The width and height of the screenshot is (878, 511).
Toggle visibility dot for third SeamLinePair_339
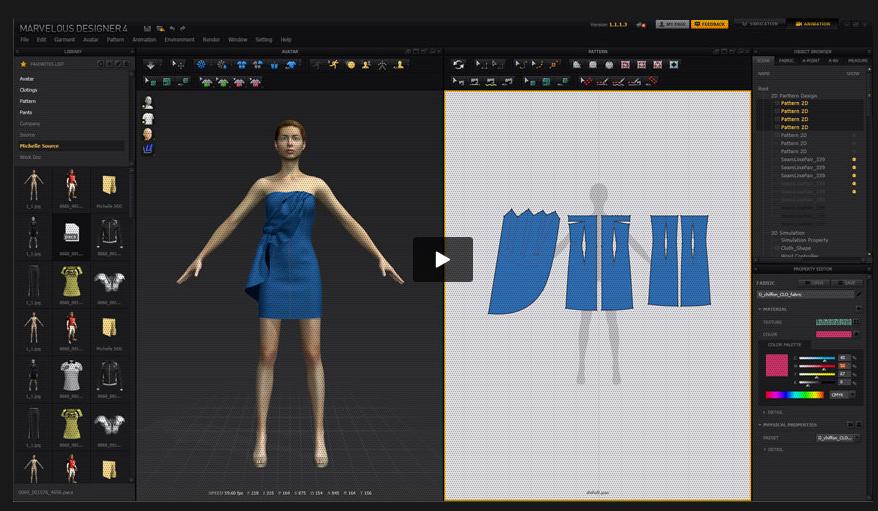[854, 176]
